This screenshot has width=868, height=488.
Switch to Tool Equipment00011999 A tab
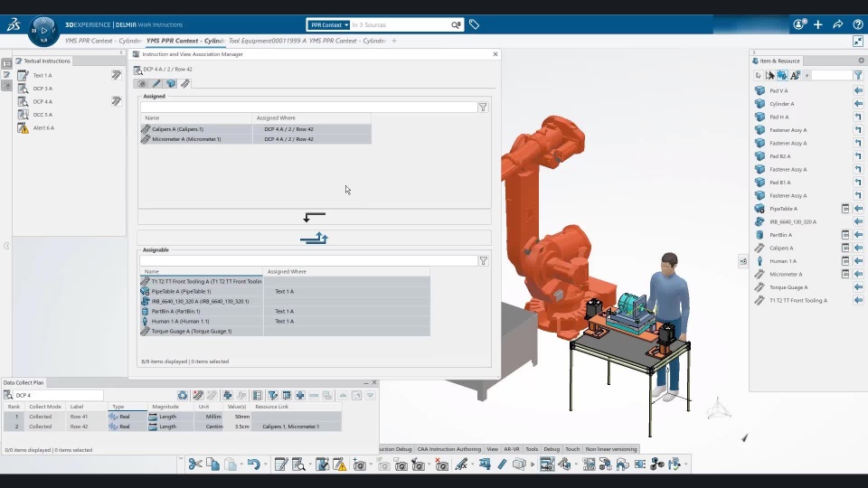pyautogui.click(x=268, y=41)
